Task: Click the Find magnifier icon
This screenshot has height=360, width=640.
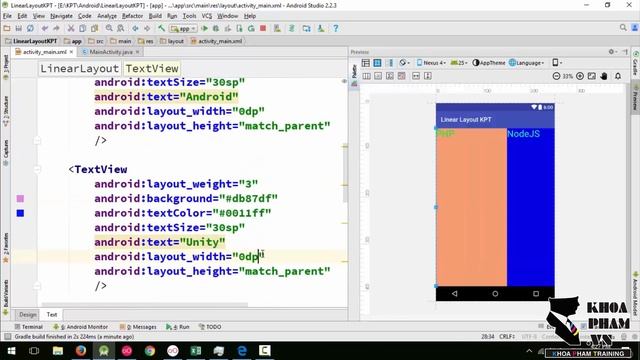Action: pos(109,29)
